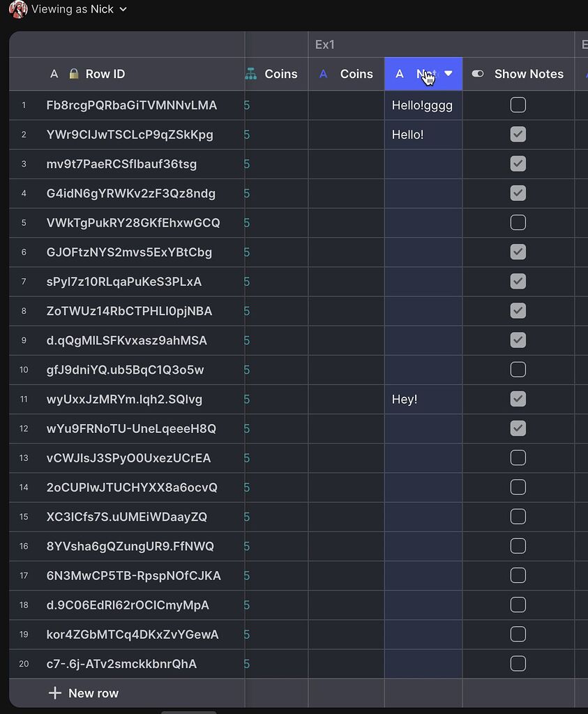This screenshot has width=588, height=714.
Task: Select the text type icon beside Row ID
Action: (54, 73)
